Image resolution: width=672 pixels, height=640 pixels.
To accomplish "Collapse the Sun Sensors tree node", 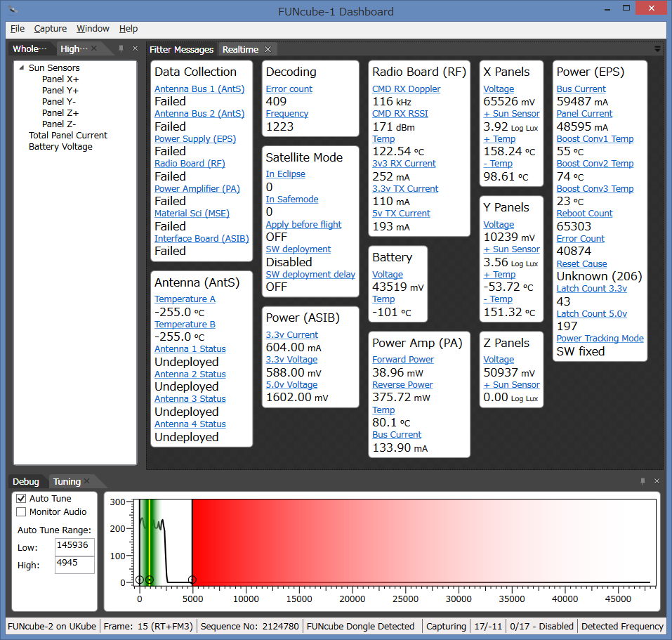I will (x=21, y=67).
